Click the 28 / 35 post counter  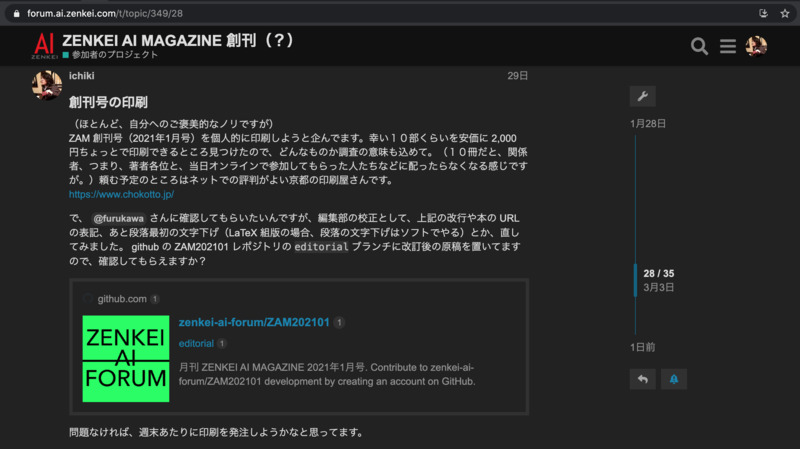click(659, 273)
